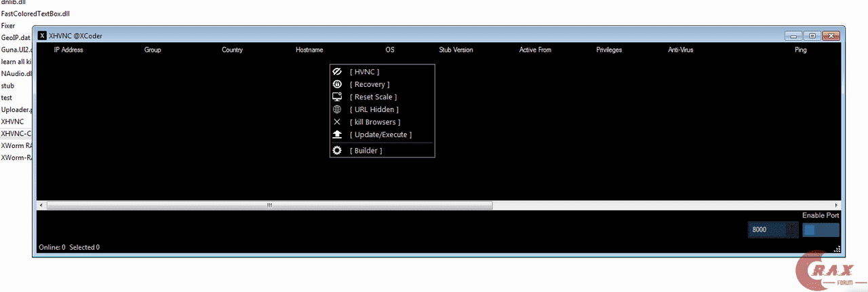The image size is (868, 292).
Task: Click the Country column header
Action: [232, 50]
